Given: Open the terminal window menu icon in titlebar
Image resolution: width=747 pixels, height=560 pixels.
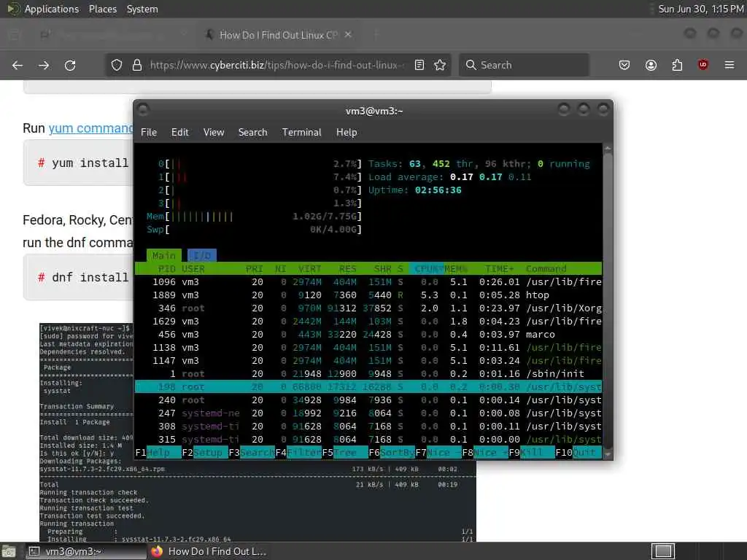Looking at the screenshot, I should click(143, 110).
